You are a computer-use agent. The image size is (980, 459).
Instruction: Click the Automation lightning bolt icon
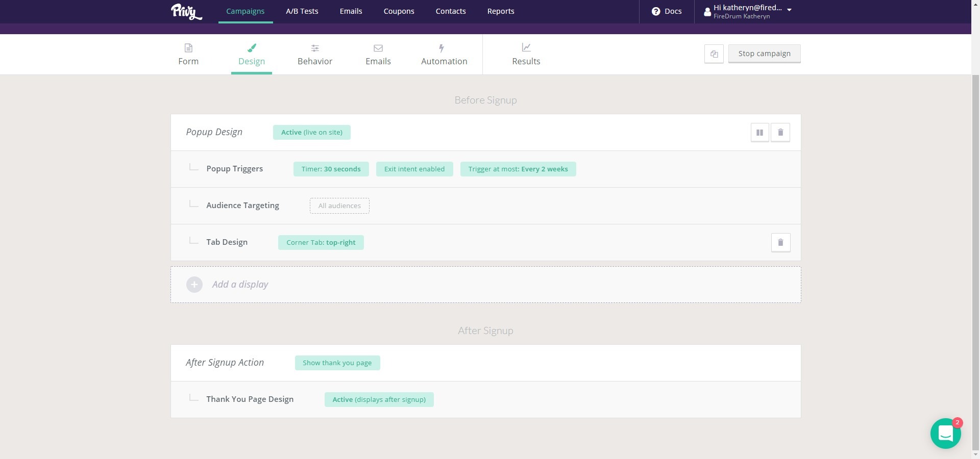tap(442, 48)
